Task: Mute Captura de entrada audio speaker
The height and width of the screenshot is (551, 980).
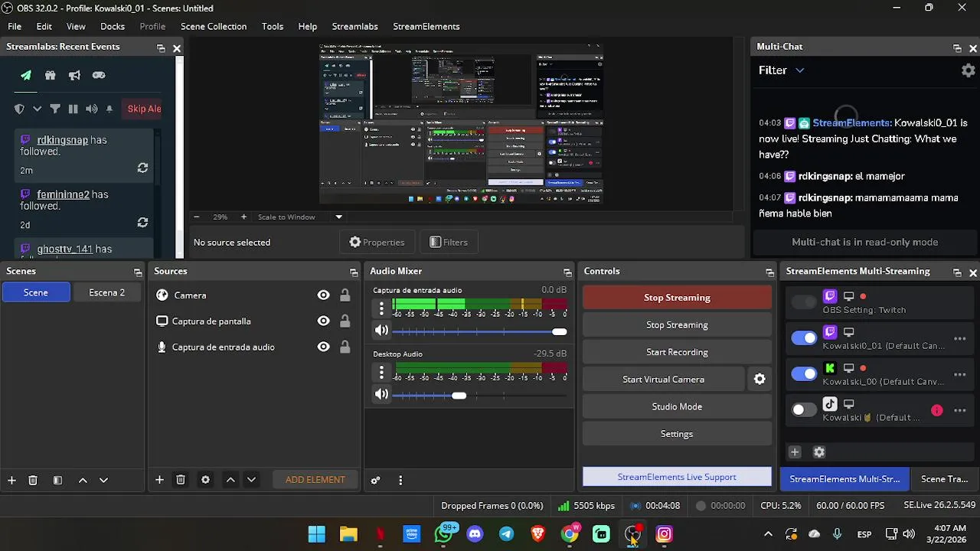Action: click(381, 331)
